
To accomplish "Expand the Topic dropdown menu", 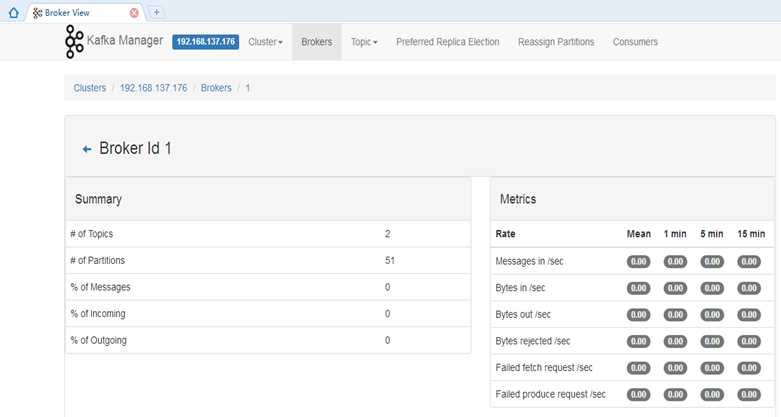I will point(364,42).
